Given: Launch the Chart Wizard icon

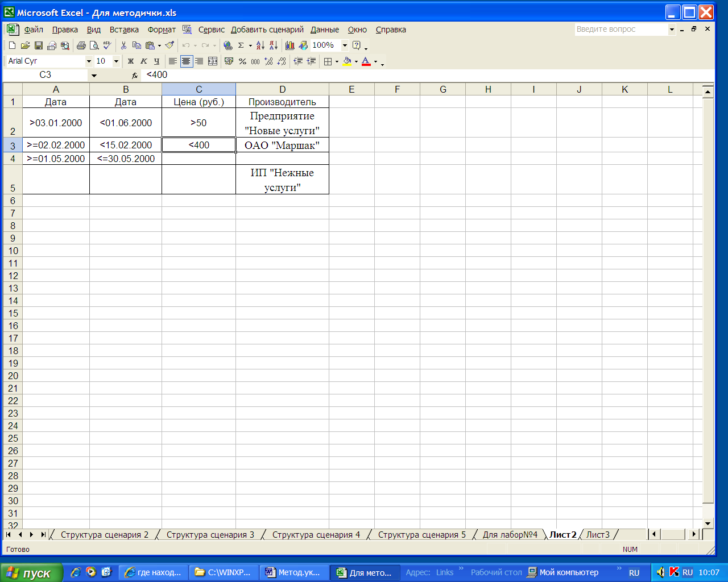Looking at the screenshot, I should pyautogui.click(x=290, y=45).
